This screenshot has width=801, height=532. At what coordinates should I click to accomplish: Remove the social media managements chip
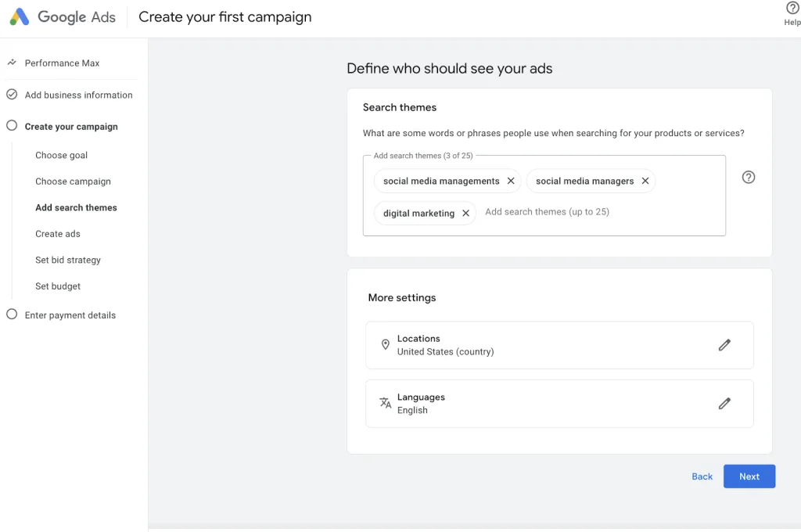(510, 181)
